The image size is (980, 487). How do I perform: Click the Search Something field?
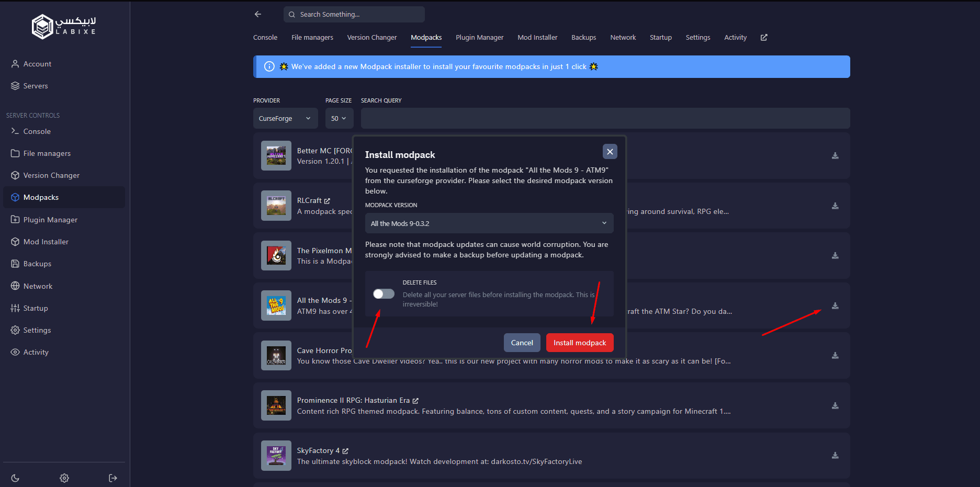coord(354,15)
